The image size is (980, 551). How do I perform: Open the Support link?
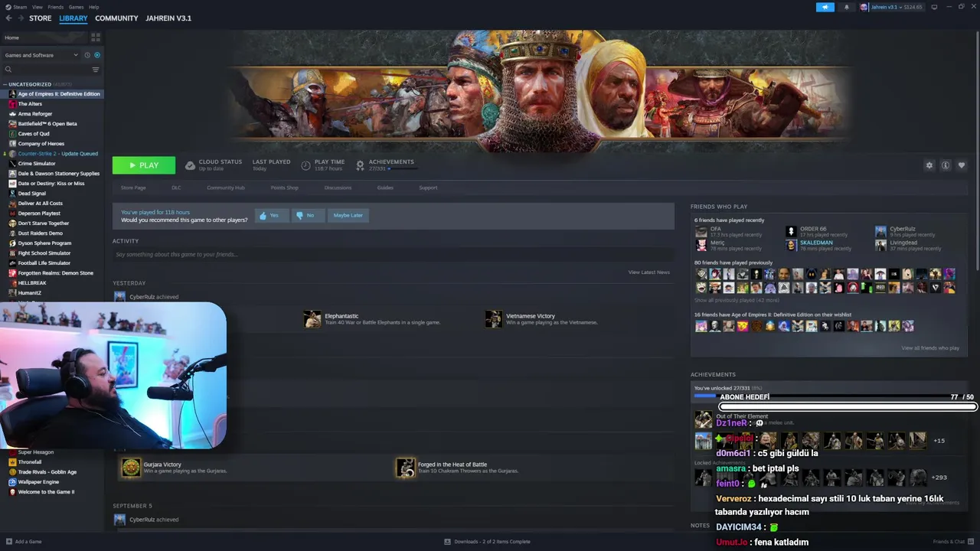[x=428, y=187]
